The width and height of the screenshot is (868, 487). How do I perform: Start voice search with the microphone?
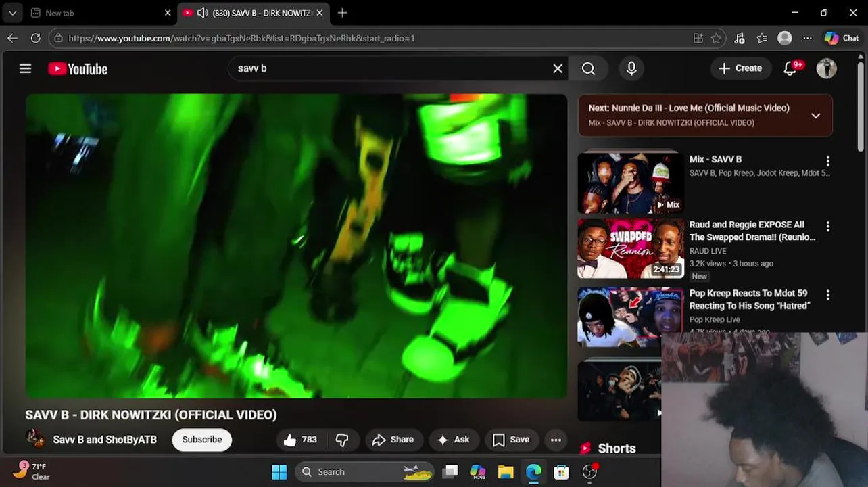pos(631,68)
